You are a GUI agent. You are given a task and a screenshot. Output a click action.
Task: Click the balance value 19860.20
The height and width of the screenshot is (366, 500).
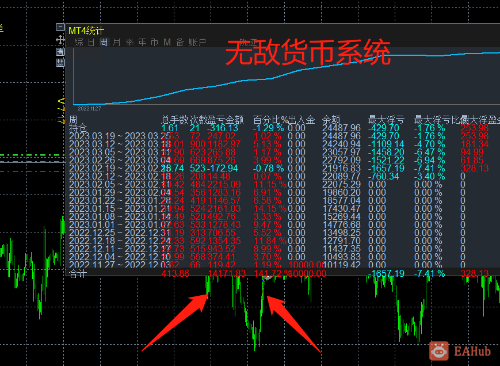[x=341, y=192]
